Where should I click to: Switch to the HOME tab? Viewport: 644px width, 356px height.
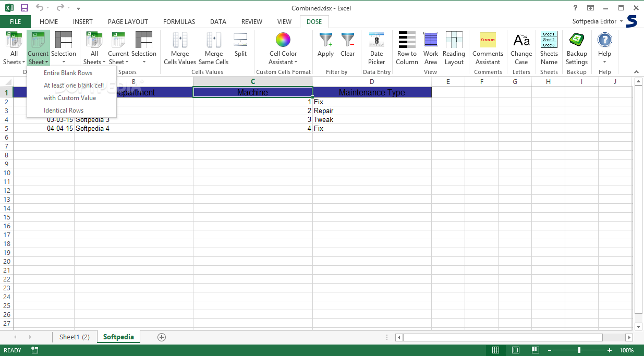(x=49, y=22)
